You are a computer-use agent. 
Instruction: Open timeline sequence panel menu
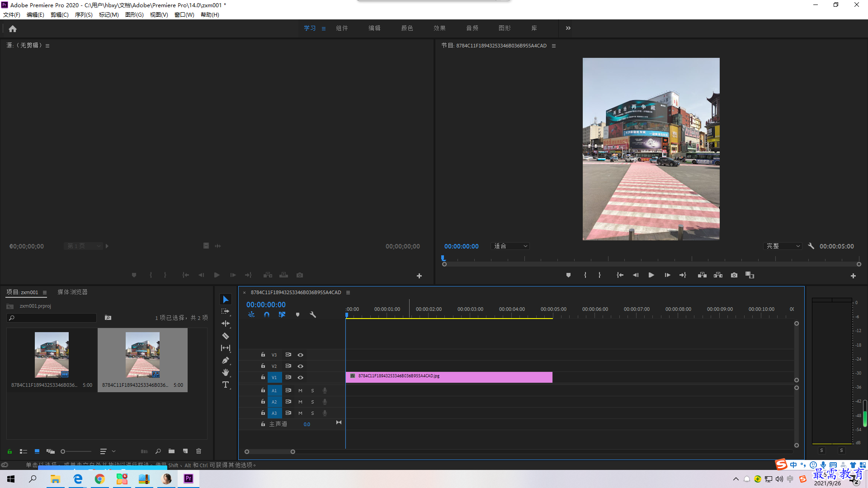click(x=348, y=293)
